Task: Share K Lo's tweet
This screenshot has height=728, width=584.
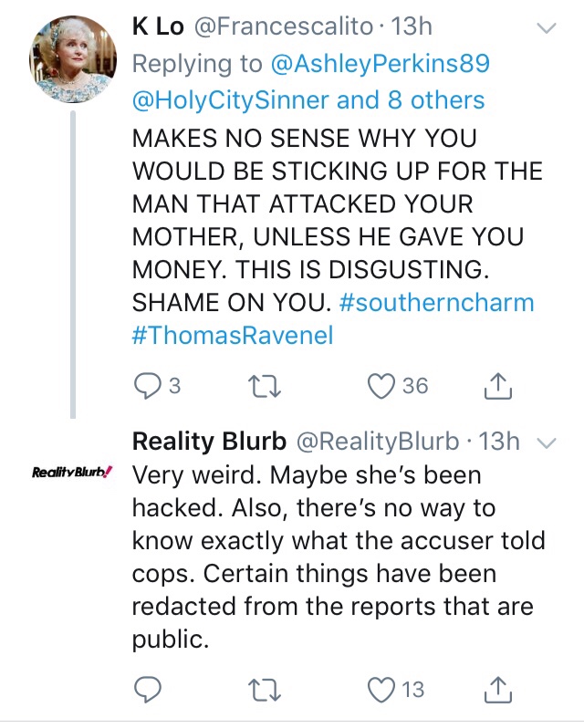Action: [x=497, y=386]
